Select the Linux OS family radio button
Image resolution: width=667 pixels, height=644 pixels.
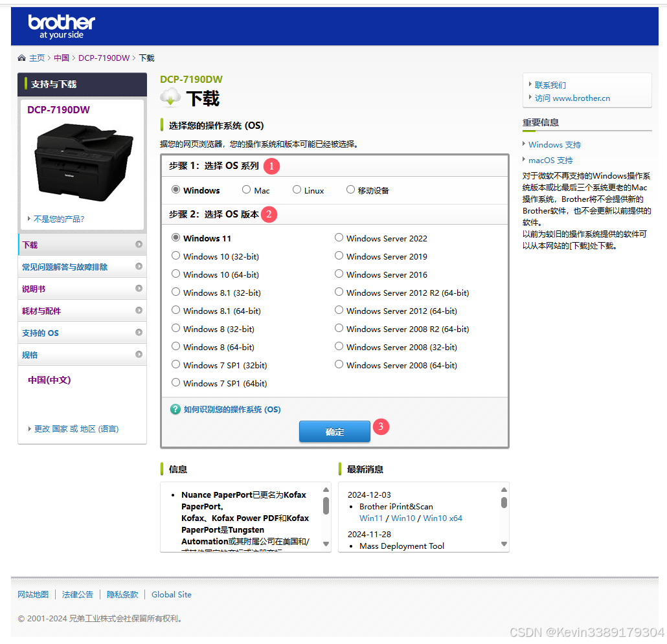click(297, 190)
